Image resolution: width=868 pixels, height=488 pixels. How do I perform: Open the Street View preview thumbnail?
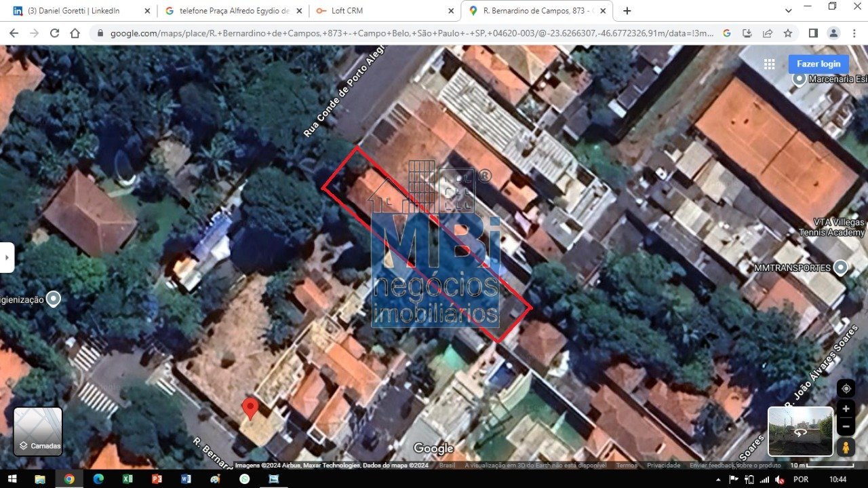pos(800,431)
